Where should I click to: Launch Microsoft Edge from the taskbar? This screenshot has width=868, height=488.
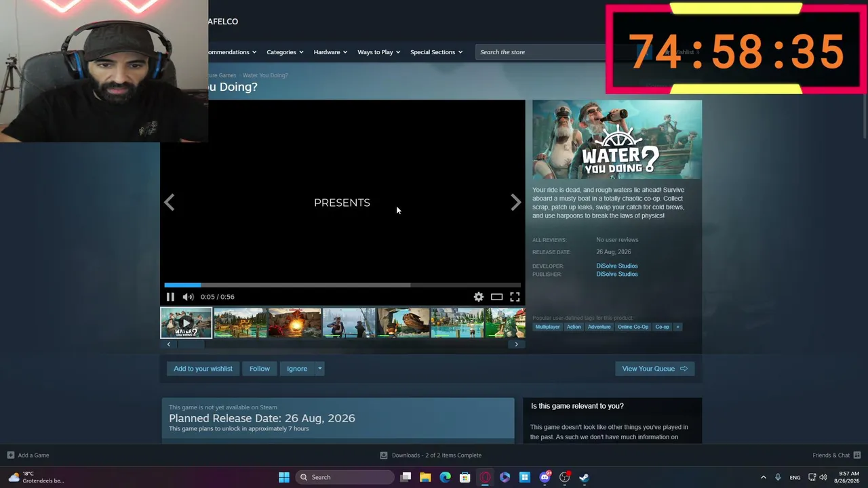pos(445,477)
